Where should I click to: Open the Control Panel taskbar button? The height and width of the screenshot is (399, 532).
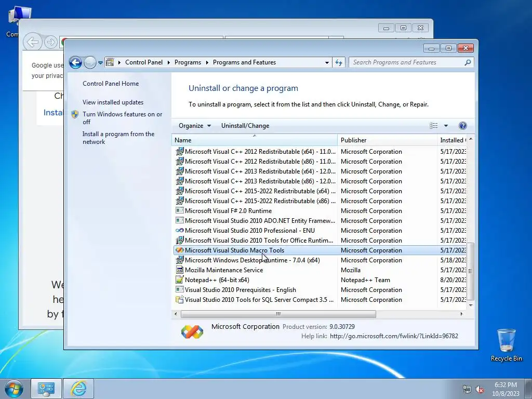pos(46,389)
